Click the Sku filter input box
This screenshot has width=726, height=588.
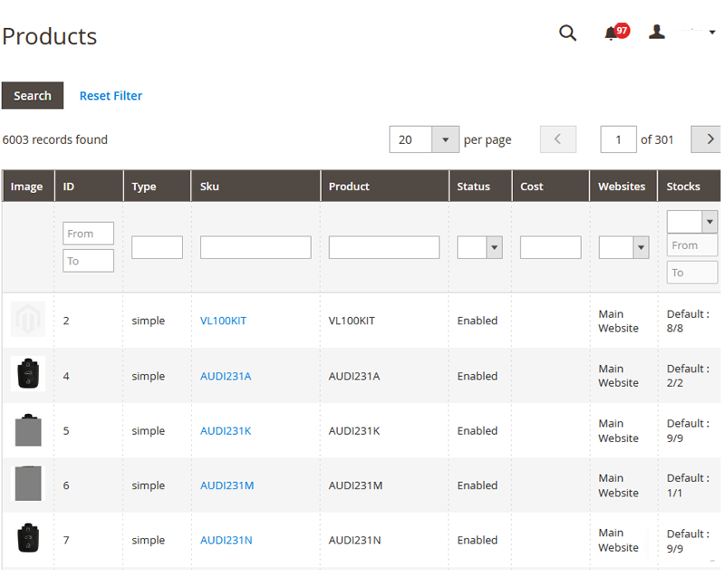257,246
